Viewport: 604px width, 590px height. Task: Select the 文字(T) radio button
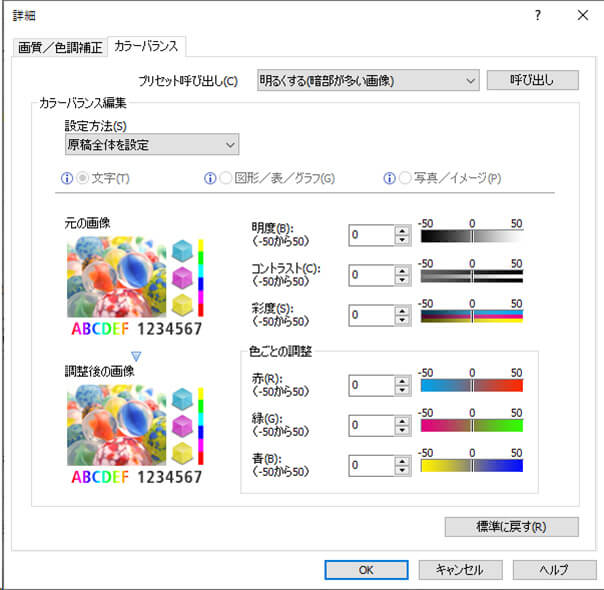point(83,178)
